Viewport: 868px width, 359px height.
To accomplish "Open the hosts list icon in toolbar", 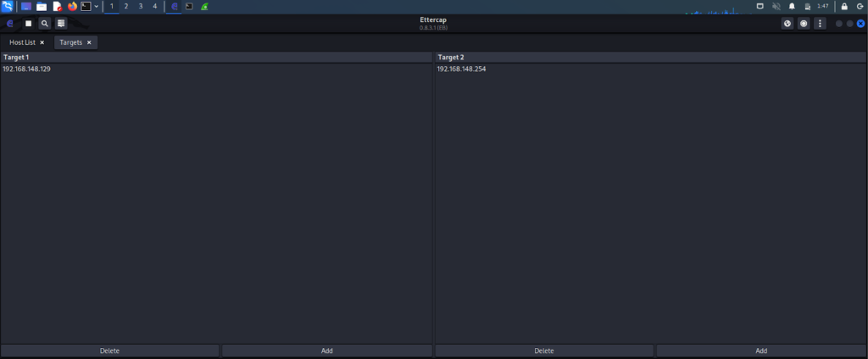I will [61, 24].
